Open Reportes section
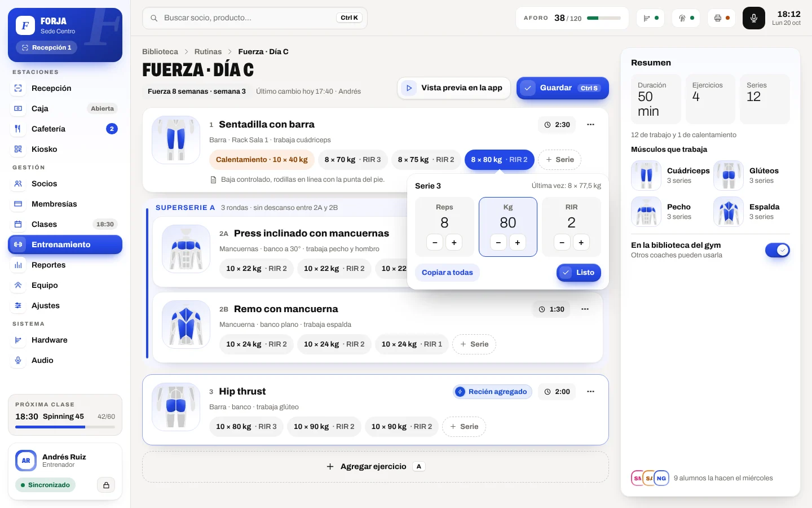812x508 pixels. [65, 265]
